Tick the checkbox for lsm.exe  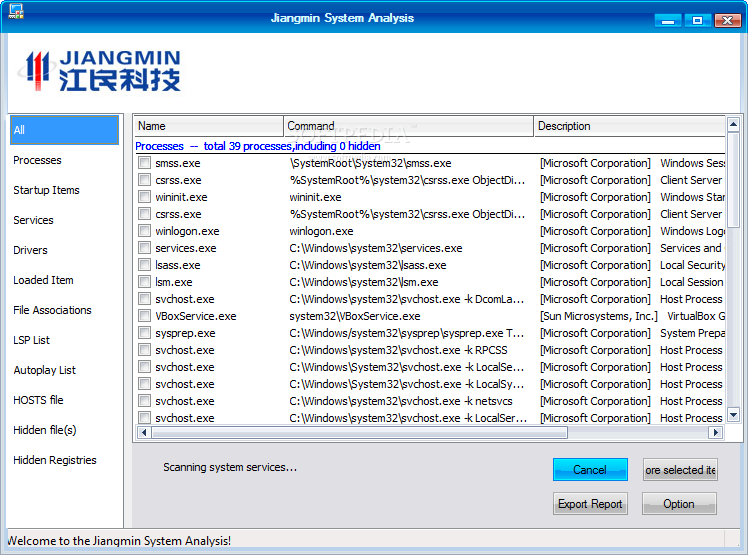click(144, 282)
